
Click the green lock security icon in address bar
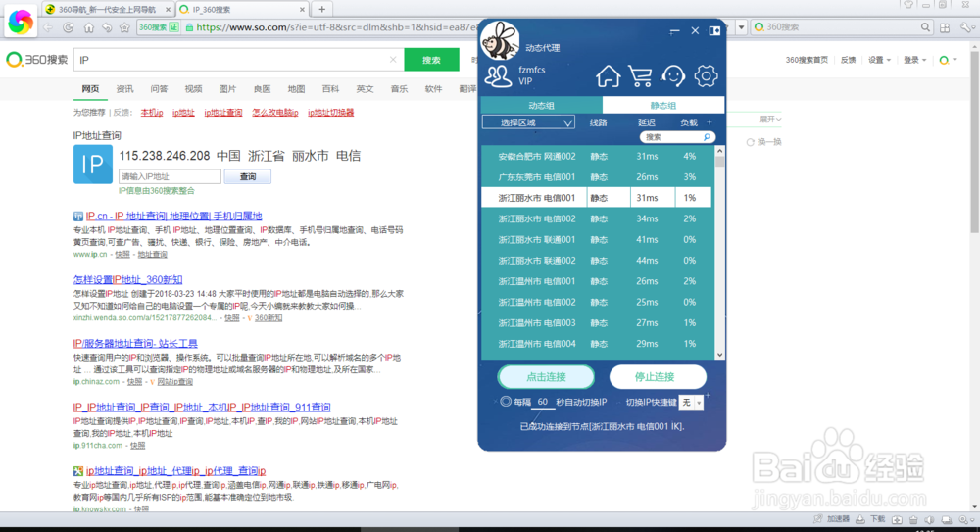[x=189, y=27]
